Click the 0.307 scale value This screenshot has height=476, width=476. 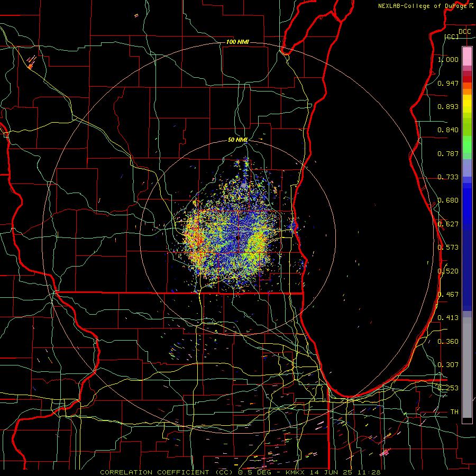coord(448,365)
